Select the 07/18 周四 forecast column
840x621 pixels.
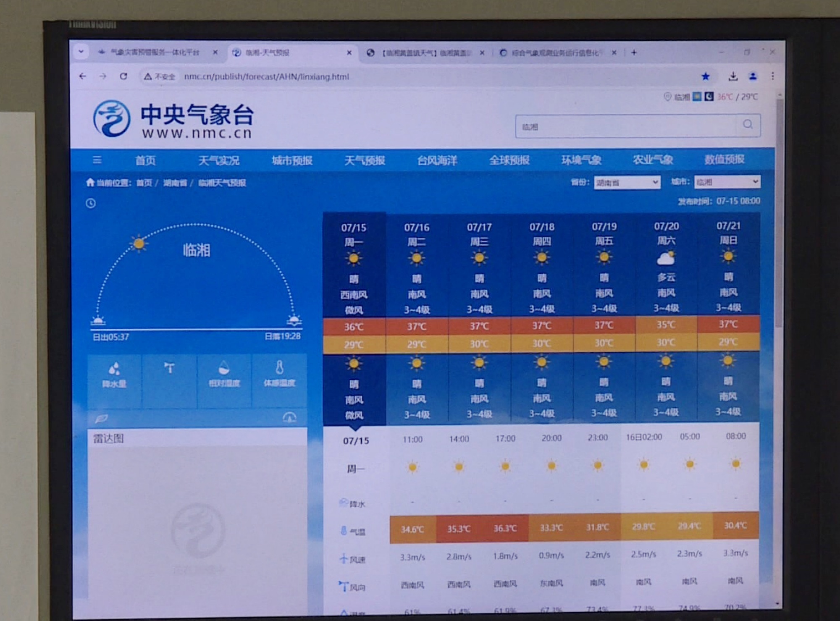click(x=542, y=318)
